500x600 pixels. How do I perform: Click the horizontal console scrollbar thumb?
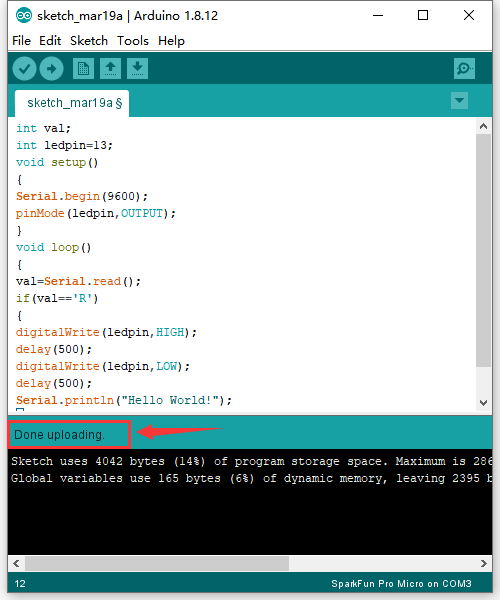point(157,563)
